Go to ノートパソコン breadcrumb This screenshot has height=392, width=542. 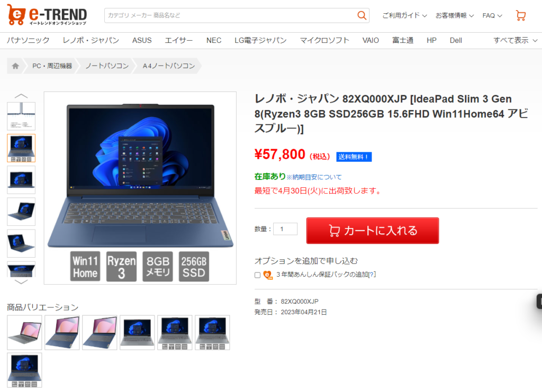pyautogui.click(x=107, y=66)
